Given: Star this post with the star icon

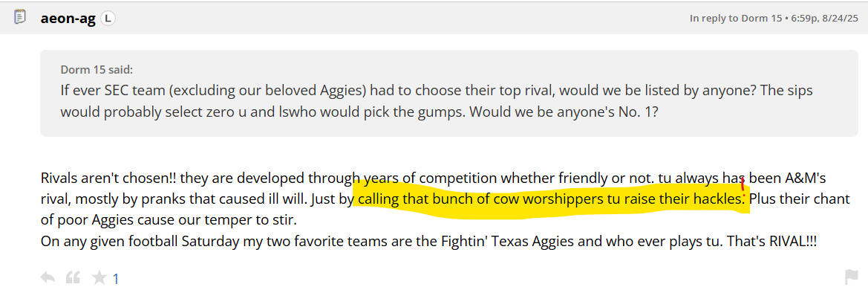Looking at the screenshot, I should (99, 277).
